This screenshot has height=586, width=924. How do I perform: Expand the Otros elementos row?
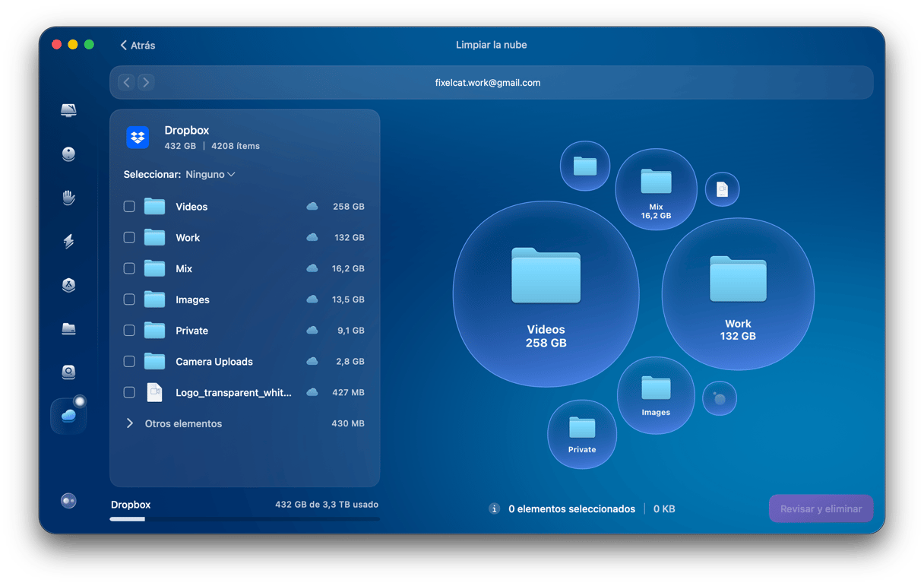130,423
